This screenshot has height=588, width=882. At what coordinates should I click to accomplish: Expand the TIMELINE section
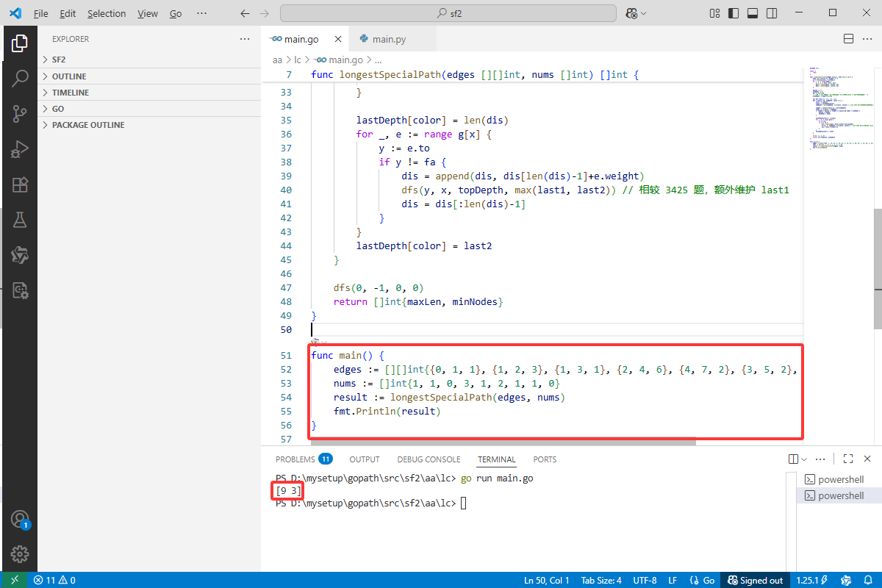[x=149, y=93]
